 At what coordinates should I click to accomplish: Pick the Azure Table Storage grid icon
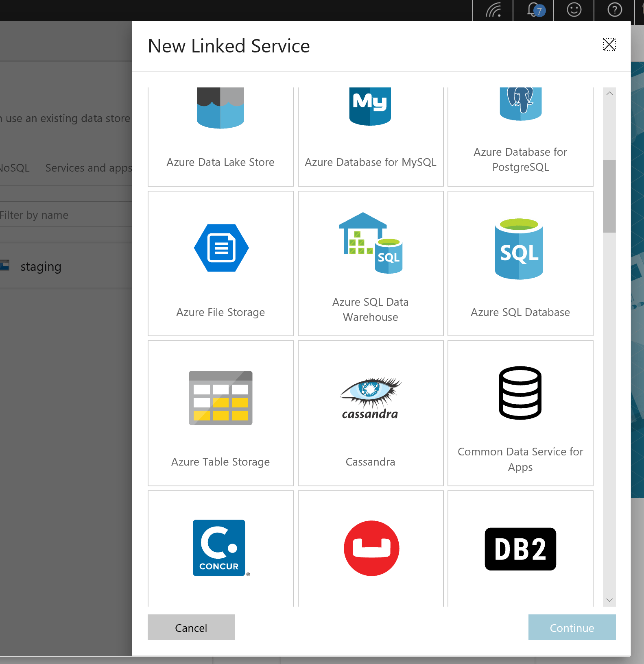(x=220, y=398)
